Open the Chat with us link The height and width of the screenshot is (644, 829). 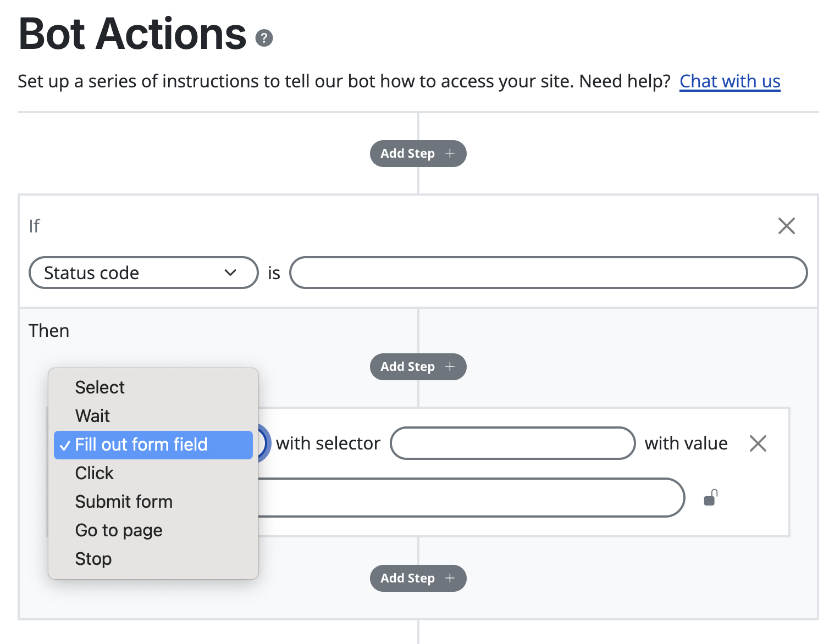729,81
